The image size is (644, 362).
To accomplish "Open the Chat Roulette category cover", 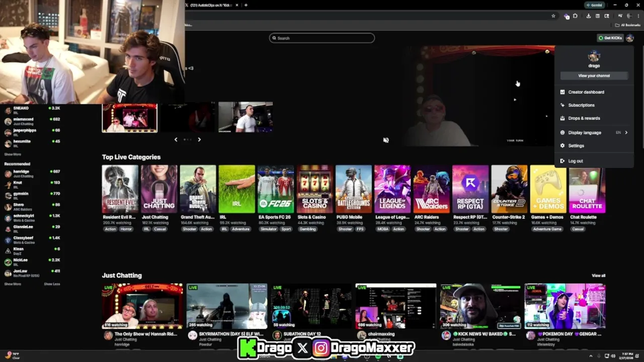I will pos(587,189).
